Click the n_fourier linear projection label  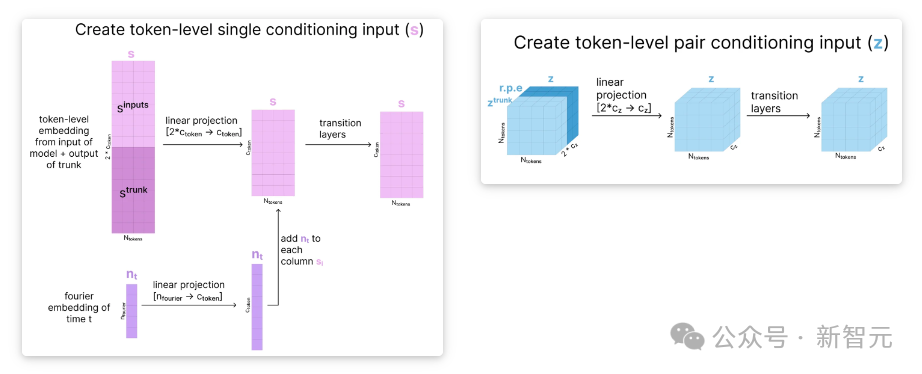click(188, 290)
